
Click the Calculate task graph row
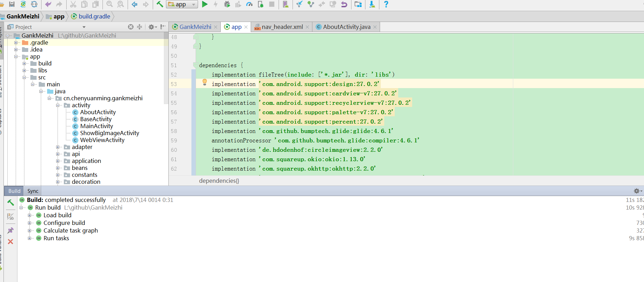point(67,230)
